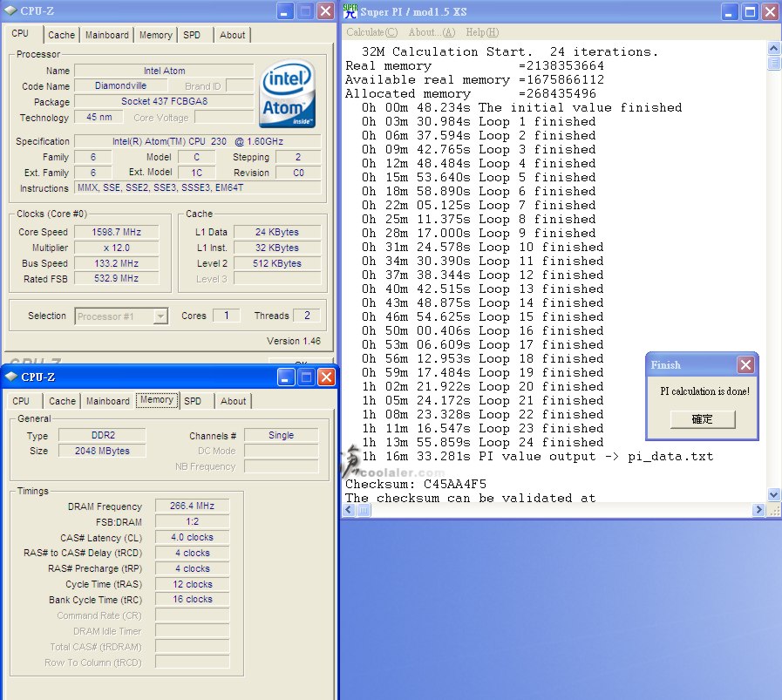The image size is (782, 700).
Task: Click the 2048 MBytes size value
Action: pos(103,451)
